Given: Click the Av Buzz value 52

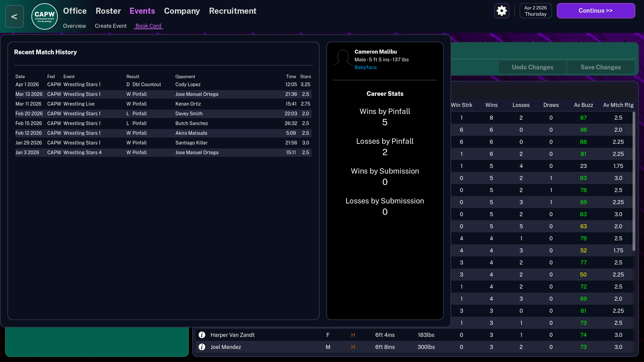Looking at the screenshot, I should pos(583,250).
